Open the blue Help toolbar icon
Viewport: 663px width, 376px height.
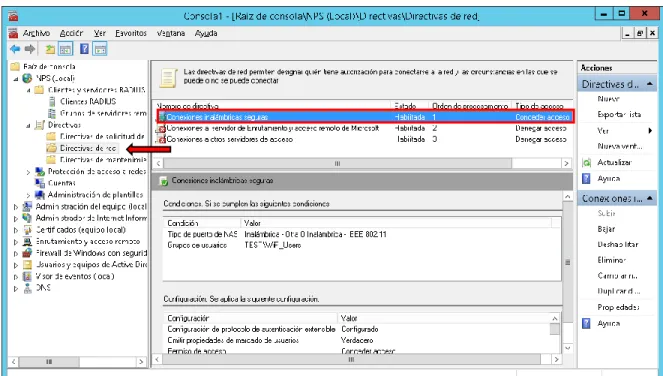[x=84, y=49]
